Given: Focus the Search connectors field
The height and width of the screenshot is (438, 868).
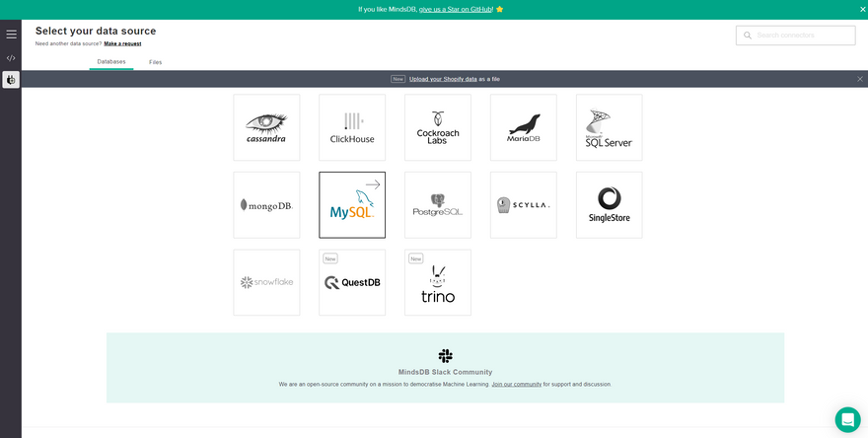Looking at the screenshot, I should tap(795, 36).
